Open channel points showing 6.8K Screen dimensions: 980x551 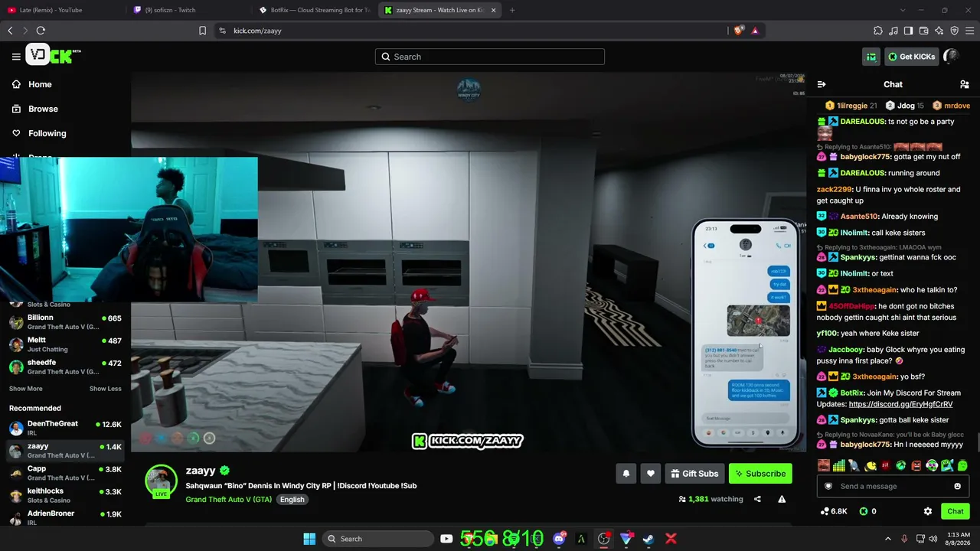coord(834,511)
